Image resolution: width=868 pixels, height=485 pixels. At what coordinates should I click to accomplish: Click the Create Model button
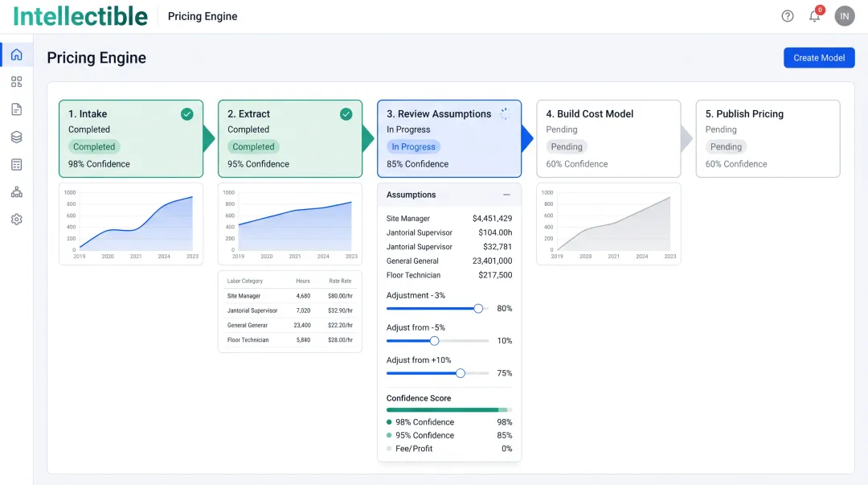[x=819, y=58]
